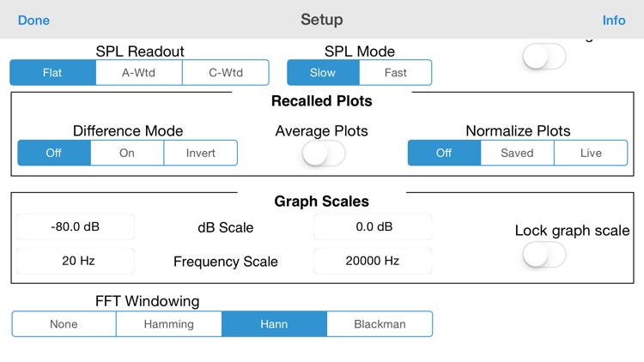Screen dimensions: 644x362
Task: Turn Difference Mode On
Action: (x=127, y=153)
